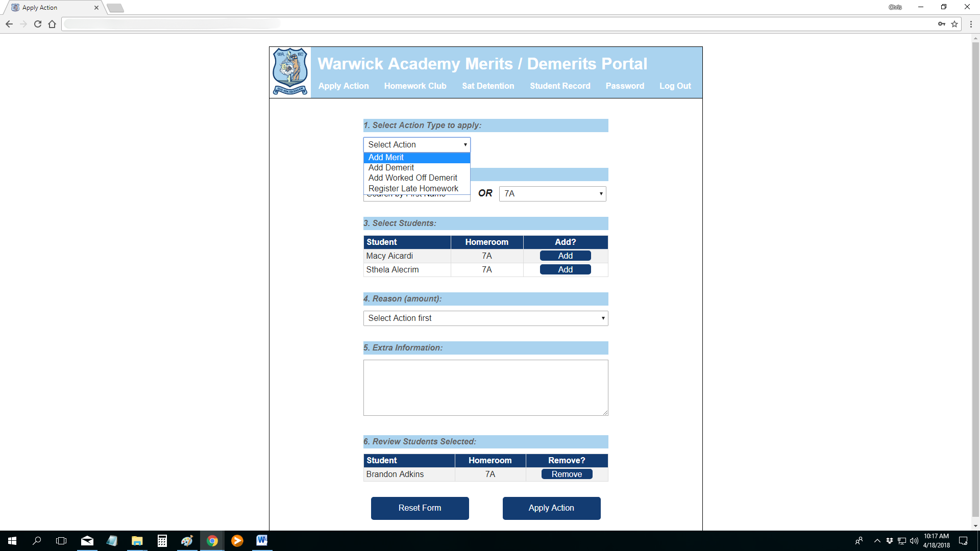Add Macy Aicardi to selection
This screenshot has width=980, height=551.
pos(565,256)
